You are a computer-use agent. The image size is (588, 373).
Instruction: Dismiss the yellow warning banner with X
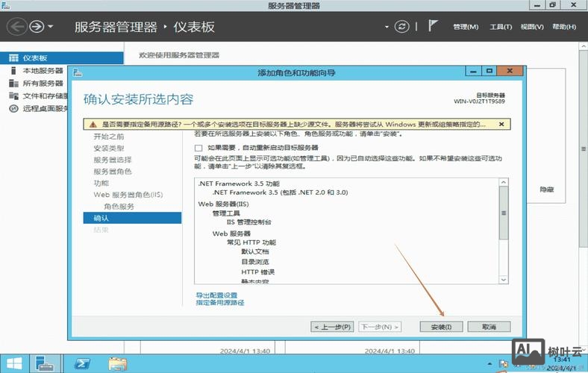[501, 124]
